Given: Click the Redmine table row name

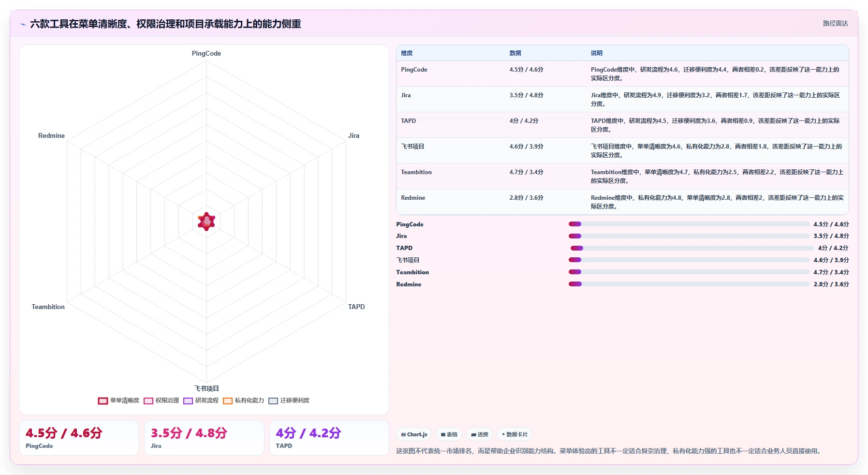Looking at the screenshot, I should point(413,198).
